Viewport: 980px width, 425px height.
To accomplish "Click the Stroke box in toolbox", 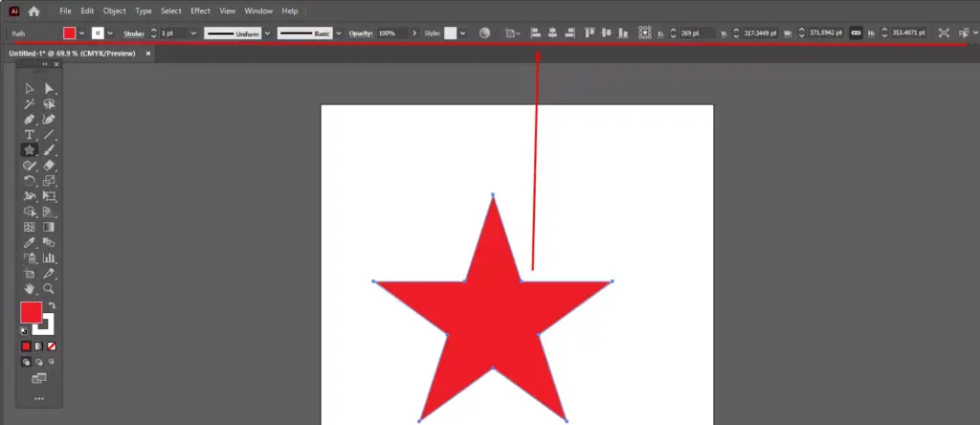I will click(48, 327).
